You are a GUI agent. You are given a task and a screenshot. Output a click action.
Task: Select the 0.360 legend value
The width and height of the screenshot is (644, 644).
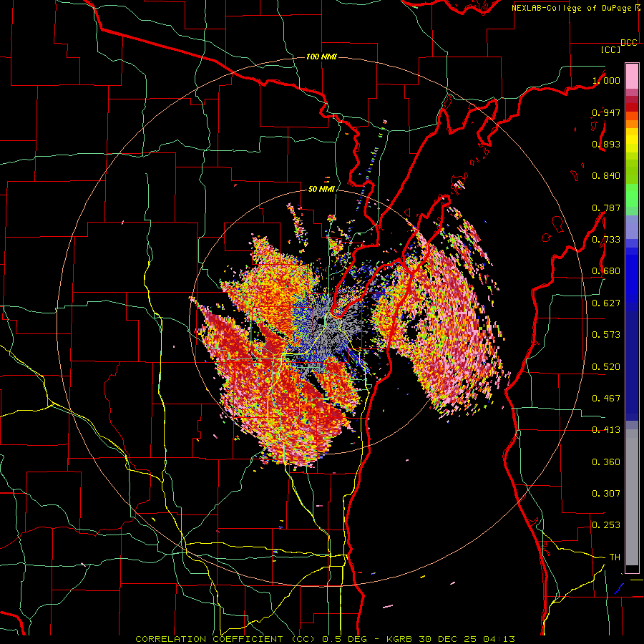(x=606, y=462)
